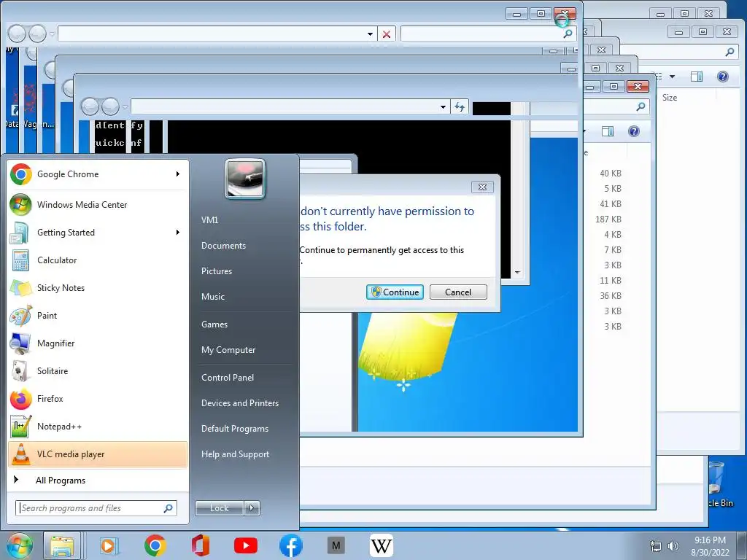This screenshot has width=747, height=560.
Task: Click the clock showing 9:16 PM
Action: tap(710, 540)
